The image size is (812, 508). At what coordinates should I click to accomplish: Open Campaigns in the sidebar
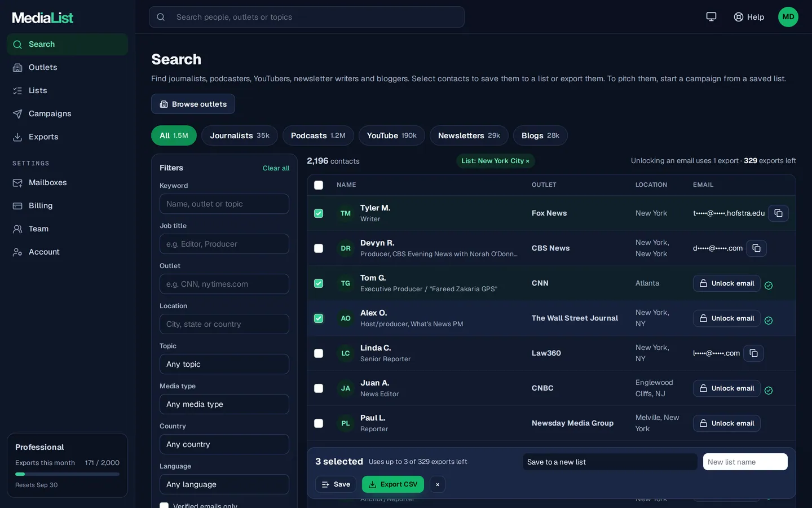tap(68, 113)
